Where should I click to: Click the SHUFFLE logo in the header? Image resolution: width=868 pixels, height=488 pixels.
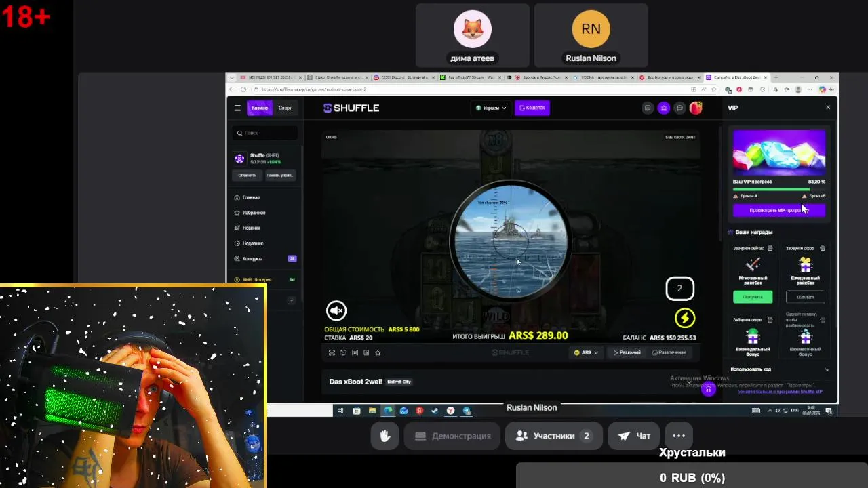coord(351,108)
